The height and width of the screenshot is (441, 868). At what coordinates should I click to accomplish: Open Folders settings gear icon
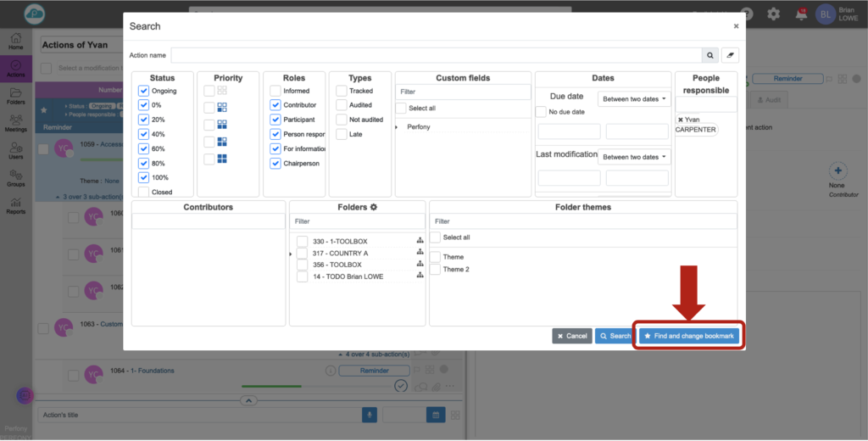[374, 207]
